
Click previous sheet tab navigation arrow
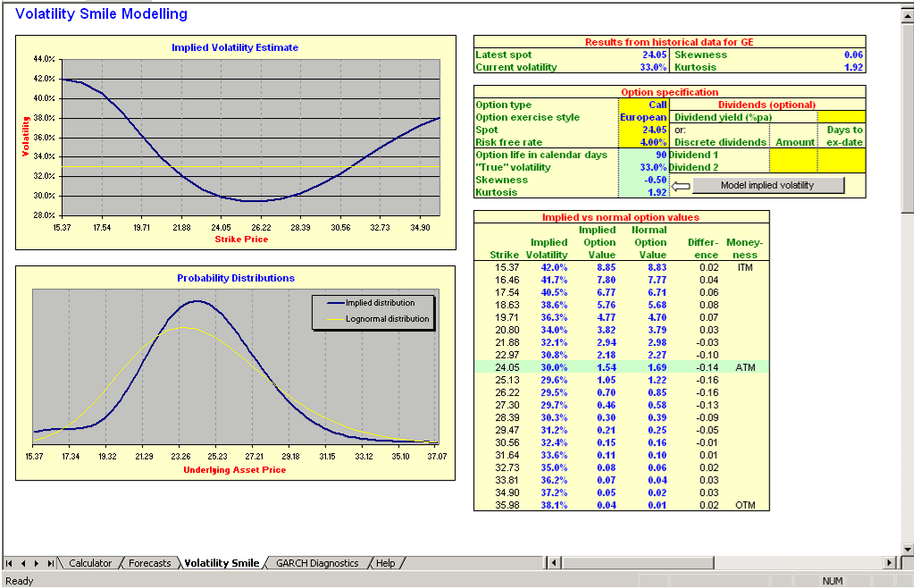(x=22, y=563)
